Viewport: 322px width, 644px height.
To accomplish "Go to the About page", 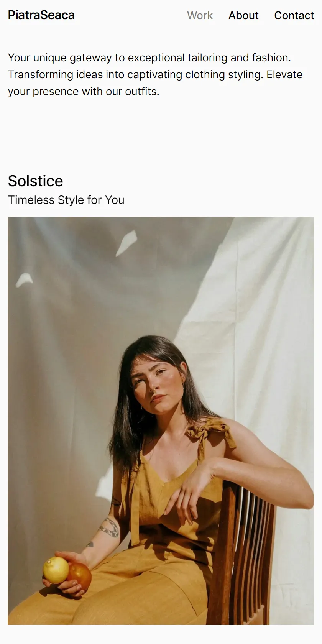I will point(243,15).
